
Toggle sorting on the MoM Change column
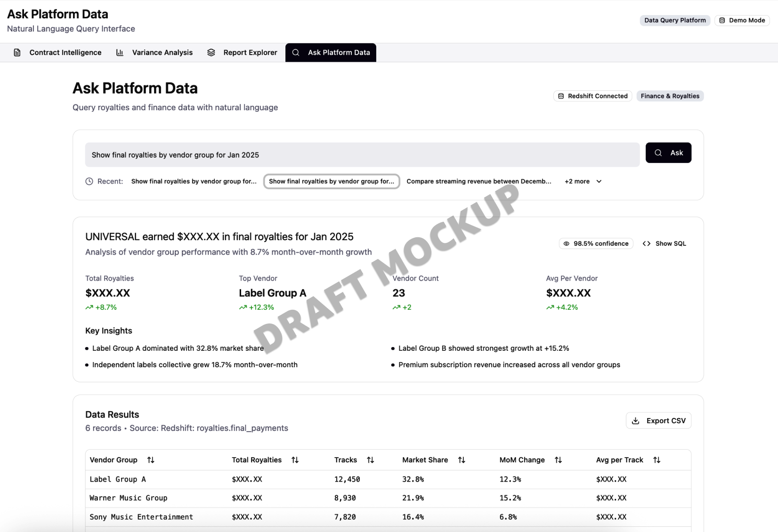click(x=558, y=460)
